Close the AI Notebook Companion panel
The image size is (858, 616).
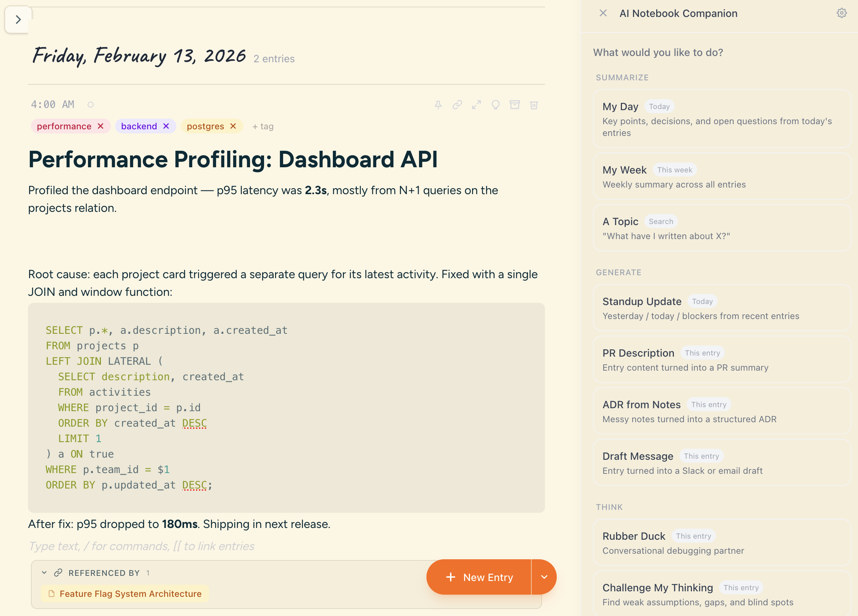[x=602, y=13]
